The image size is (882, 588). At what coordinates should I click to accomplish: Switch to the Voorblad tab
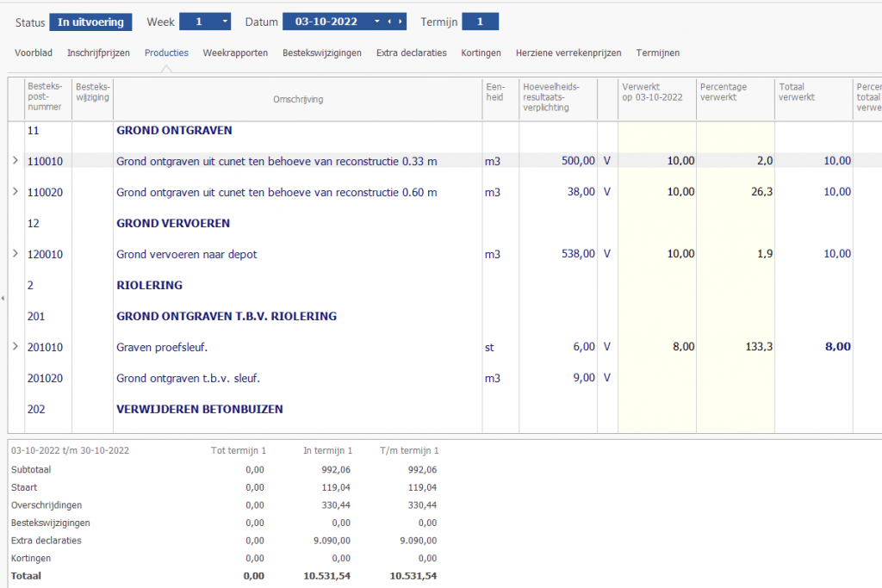tap(34, 53)
